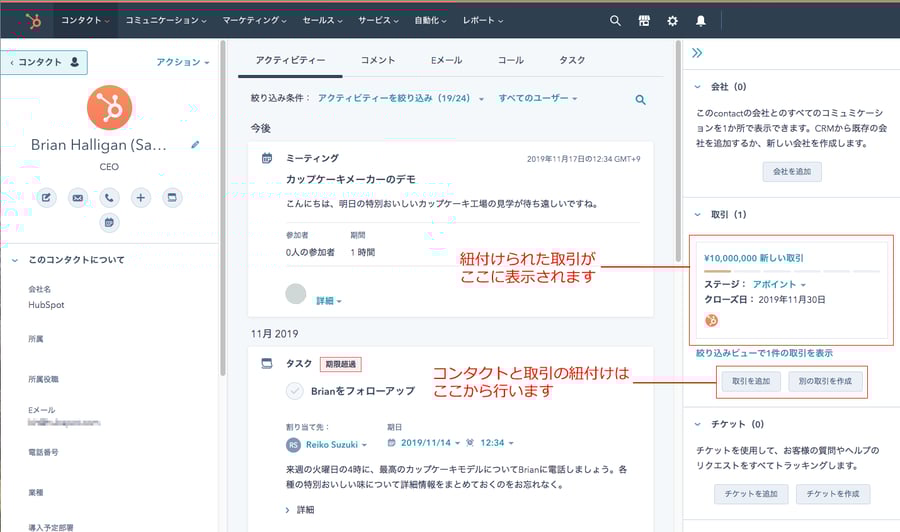Viewport: 900px width, 532px height.
Task: Click the HubSpot sprocket logo in the top bar
Action: pyautogui.click(x=33, y=21)
